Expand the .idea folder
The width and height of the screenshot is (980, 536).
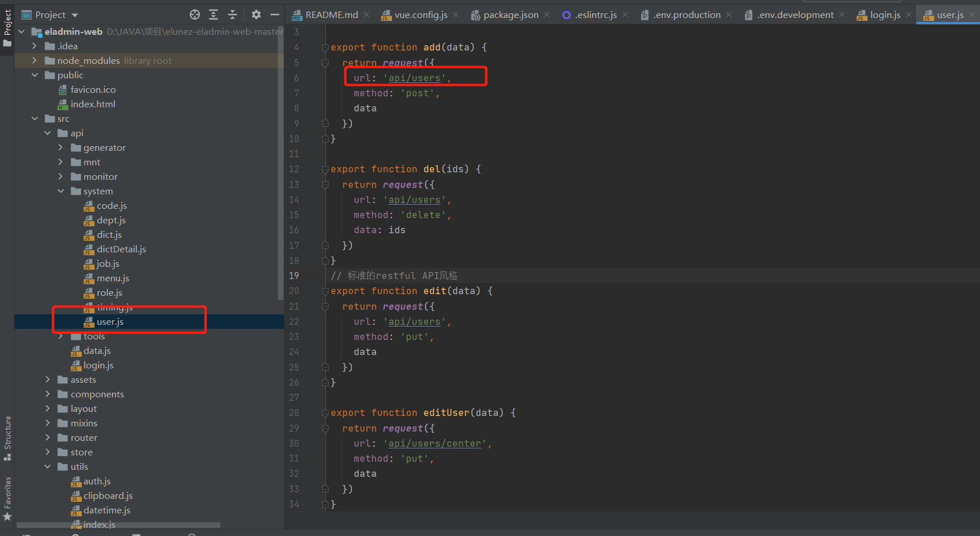[35, 46]
